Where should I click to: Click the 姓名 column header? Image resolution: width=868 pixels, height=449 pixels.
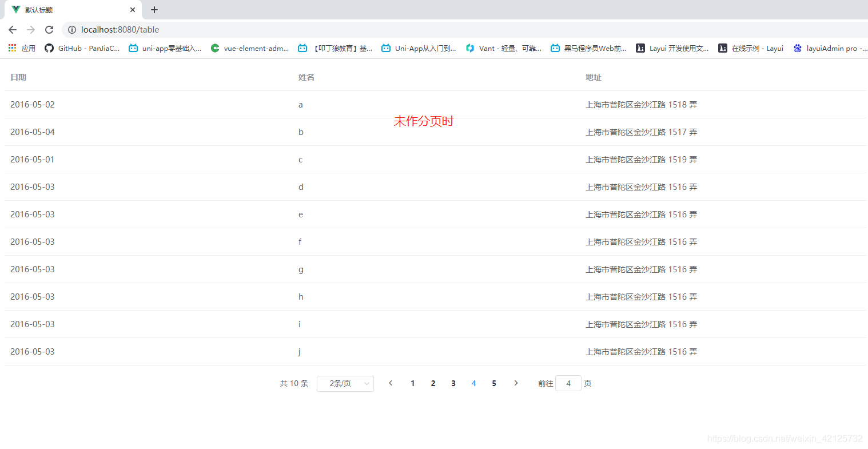click(306, 77)
